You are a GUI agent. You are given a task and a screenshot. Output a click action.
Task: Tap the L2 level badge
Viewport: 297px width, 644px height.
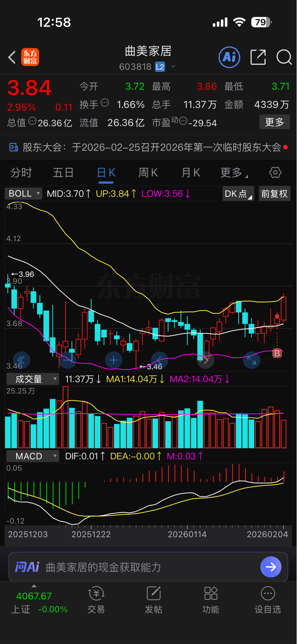coord(160,67)
